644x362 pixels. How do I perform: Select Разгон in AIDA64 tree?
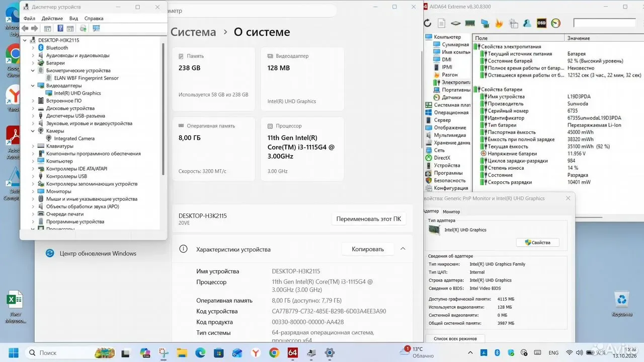(450, 75)
